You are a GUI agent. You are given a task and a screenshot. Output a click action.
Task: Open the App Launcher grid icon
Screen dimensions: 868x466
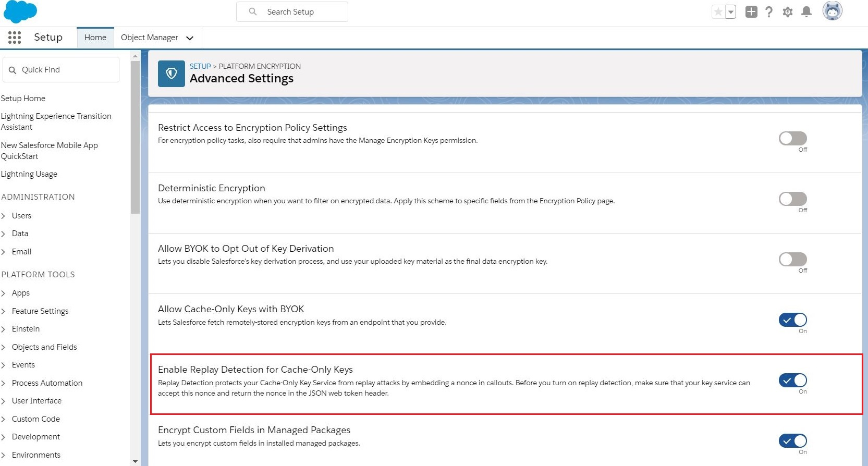point(15,38)
